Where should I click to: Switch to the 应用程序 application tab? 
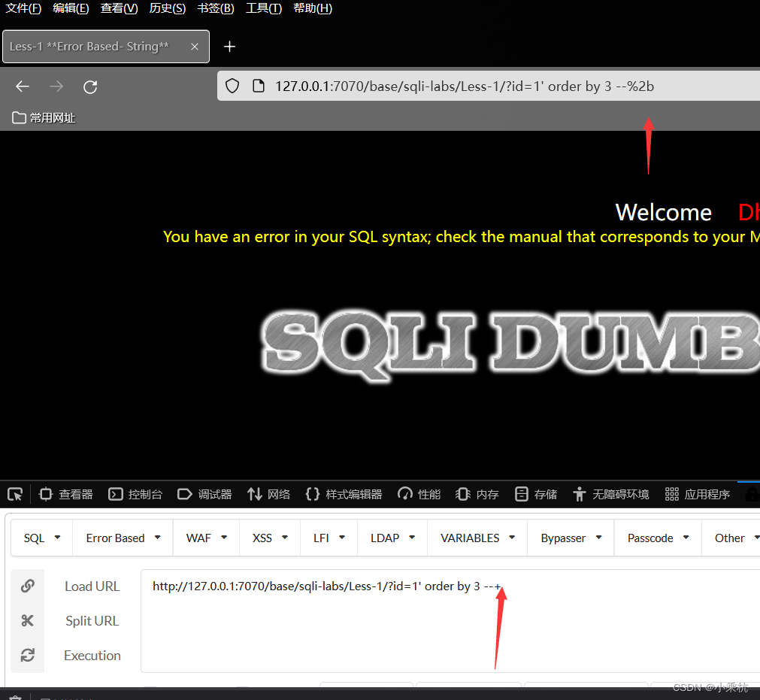pyautogui.click(x=698, y=495)
